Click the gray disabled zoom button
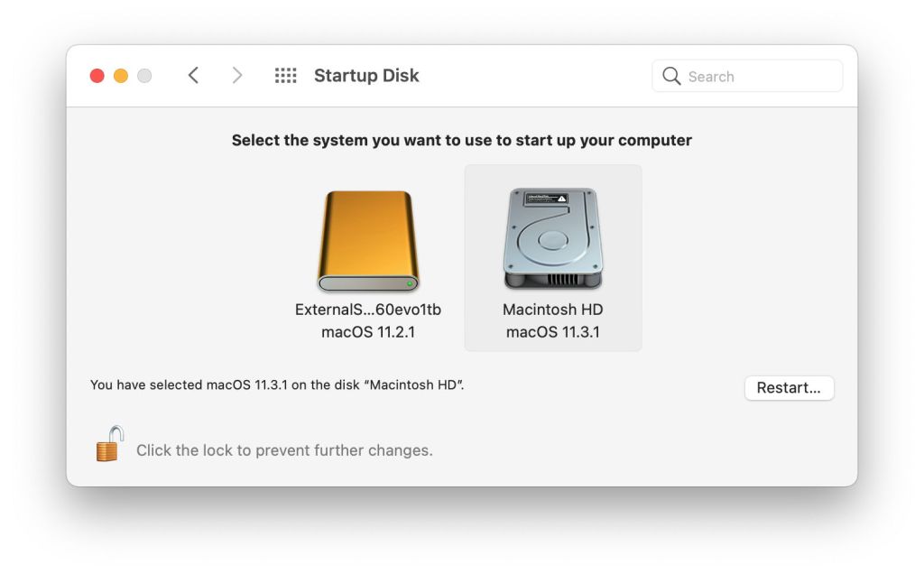The width and height of the screenshot is (924, 574). 144,76
